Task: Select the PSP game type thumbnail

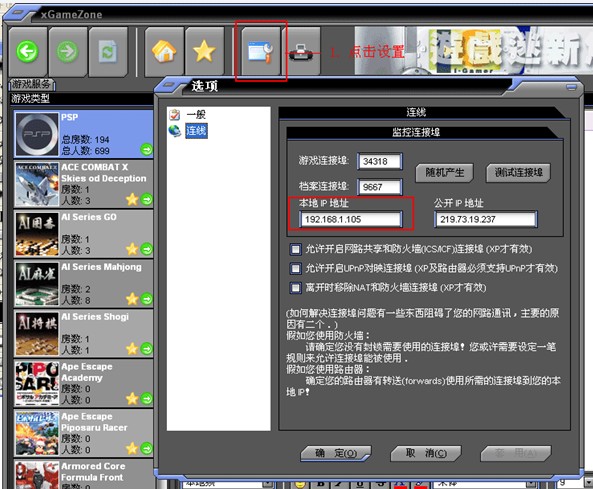Action: [x=37, y=134]
